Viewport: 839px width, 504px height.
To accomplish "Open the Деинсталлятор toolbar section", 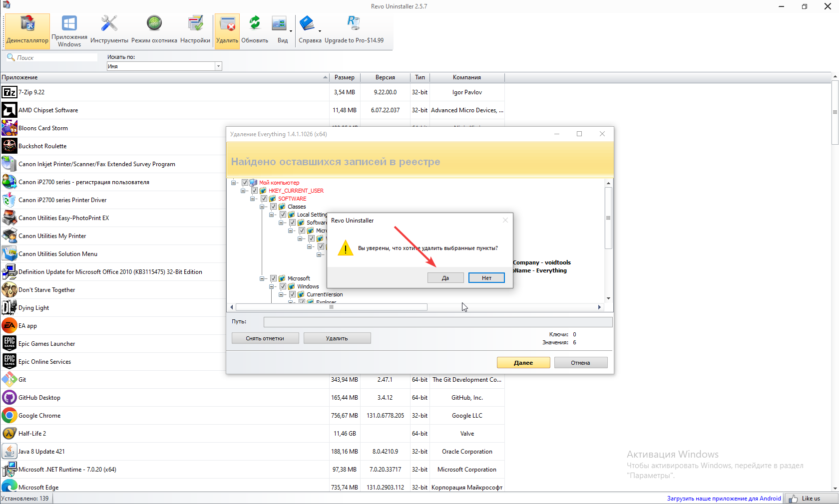I will (27, 31).
